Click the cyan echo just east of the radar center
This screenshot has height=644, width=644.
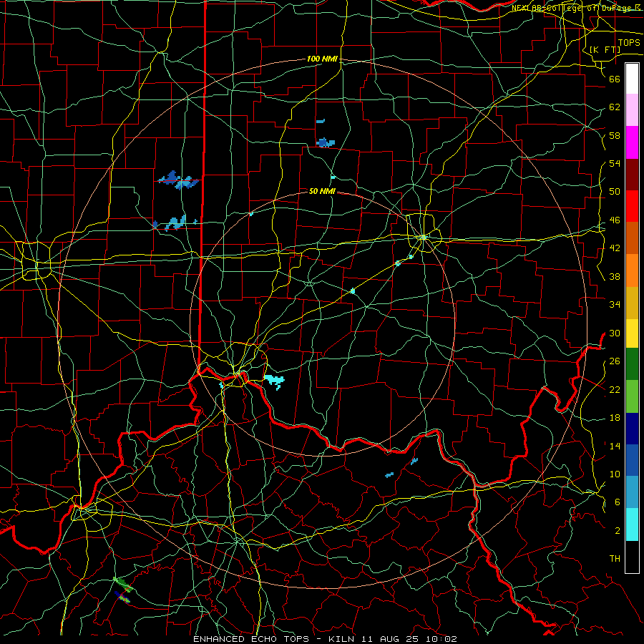[274, 381]
